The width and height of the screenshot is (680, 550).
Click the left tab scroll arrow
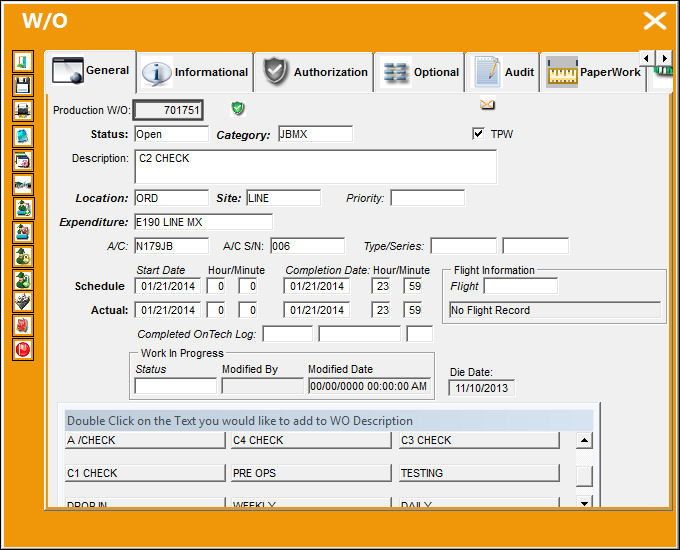point(647,58)
